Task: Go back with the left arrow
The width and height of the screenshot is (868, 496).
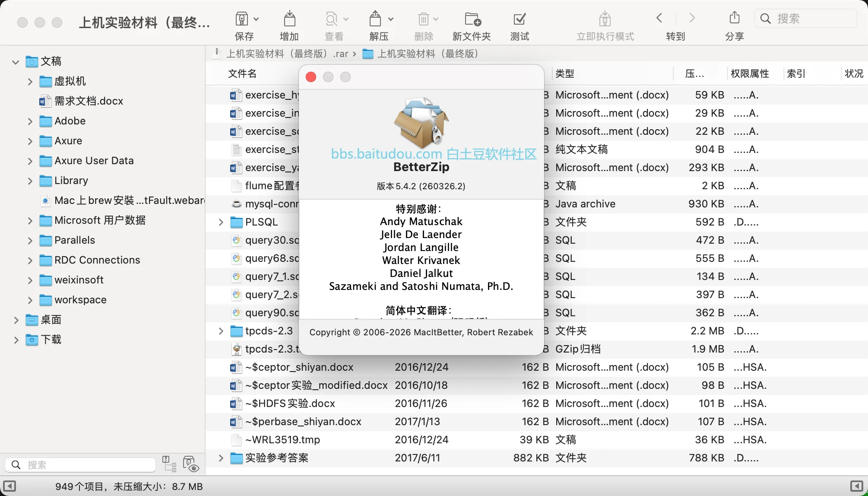Action: 659,18
